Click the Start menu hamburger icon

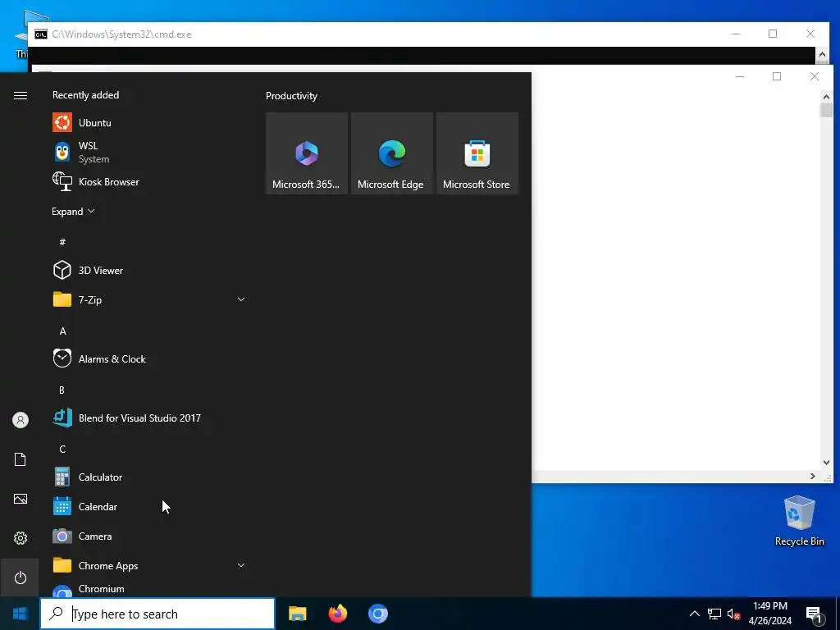pyautogui.click(x=21, y=95)
